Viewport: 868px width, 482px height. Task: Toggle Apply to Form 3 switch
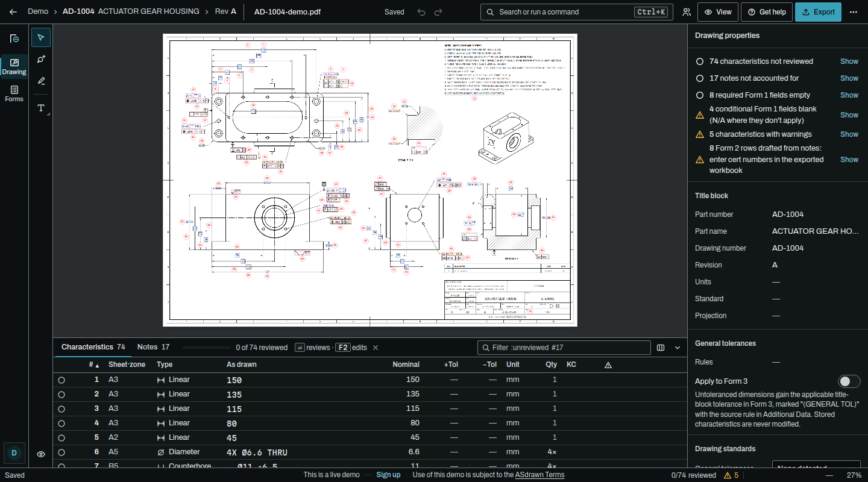pyautogui.click(x=849, y=381)
